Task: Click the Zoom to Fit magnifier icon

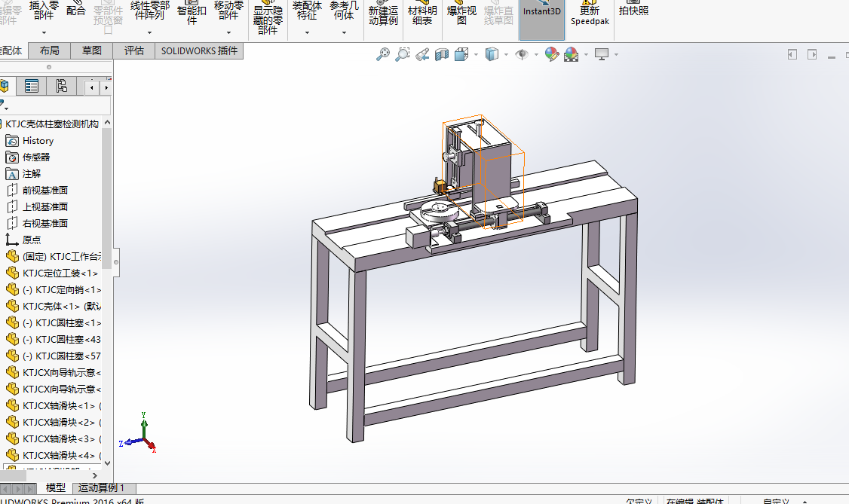Action: click(x=383, y=54)
